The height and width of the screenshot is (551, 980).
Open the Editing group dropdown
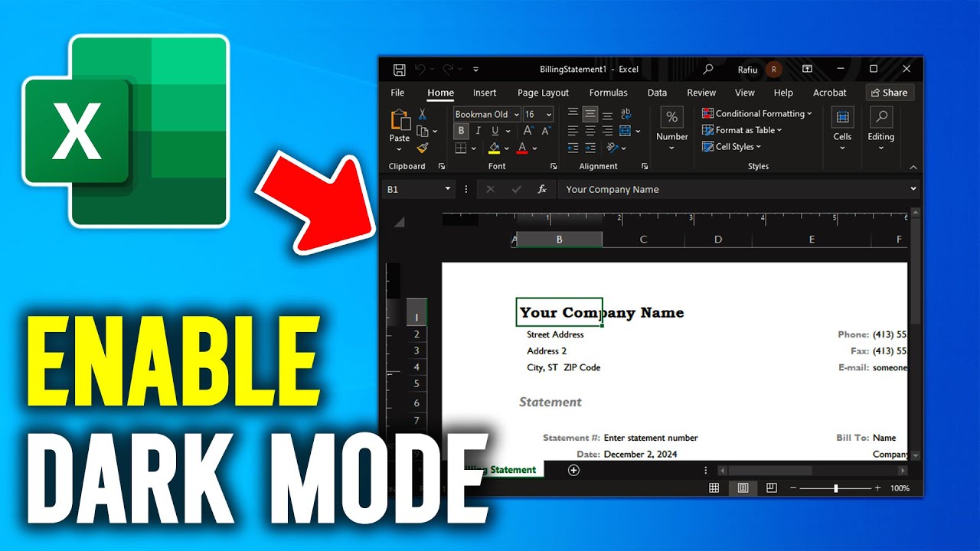point(880,129)
